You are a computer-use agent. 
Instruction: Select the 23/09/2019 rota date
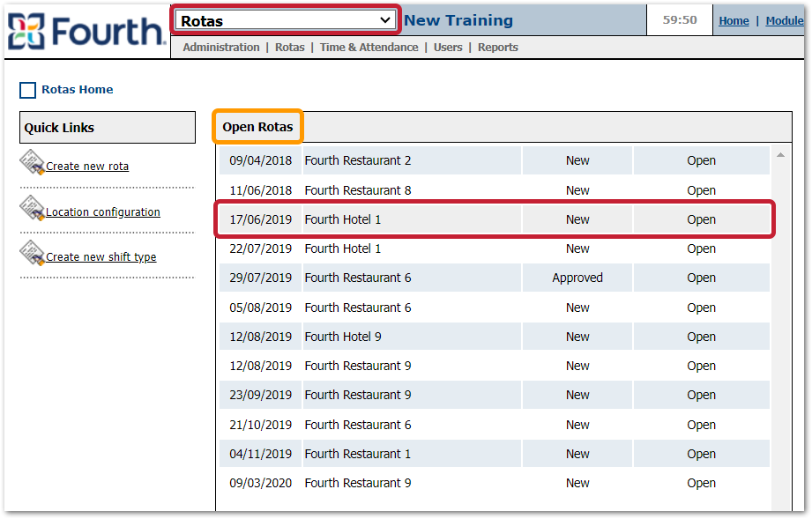[260, 395]
